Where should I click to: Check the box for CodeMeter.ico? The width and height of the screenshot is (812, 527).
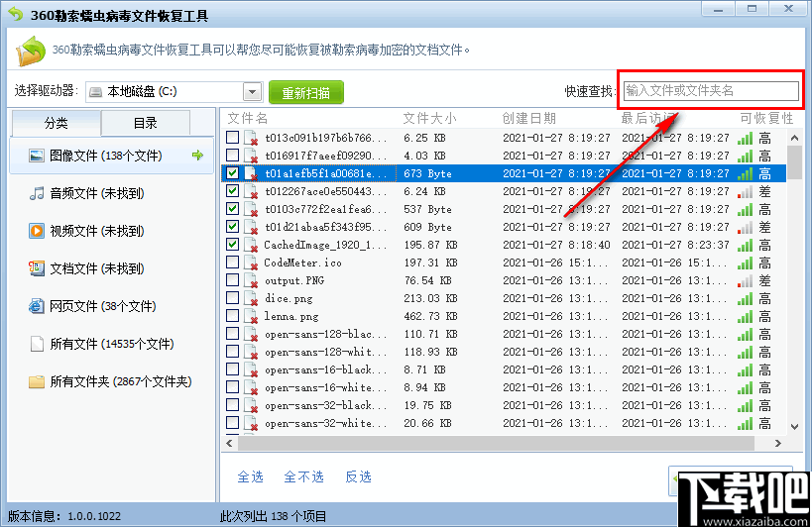tap(233, 263)
